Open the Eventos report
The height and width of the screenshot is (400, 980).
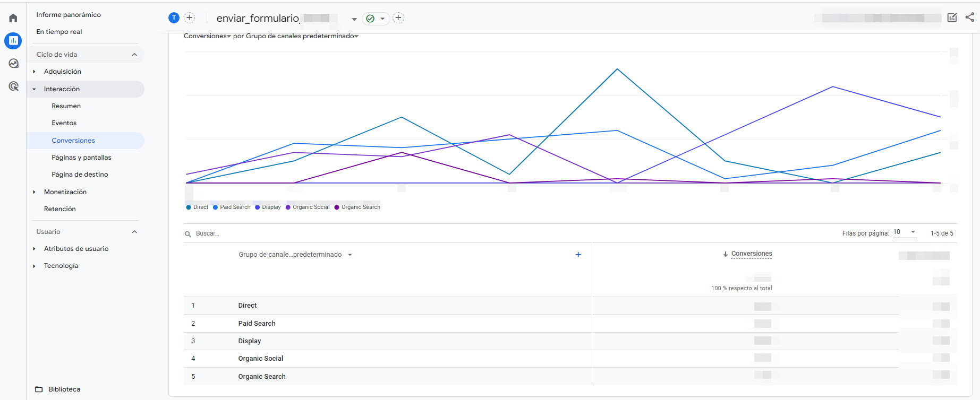(x=64, y=123)
